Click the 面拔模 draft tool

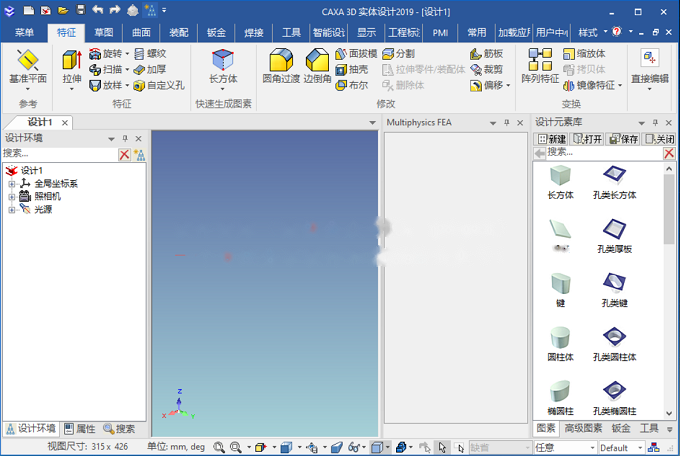(x=356, y=54)
